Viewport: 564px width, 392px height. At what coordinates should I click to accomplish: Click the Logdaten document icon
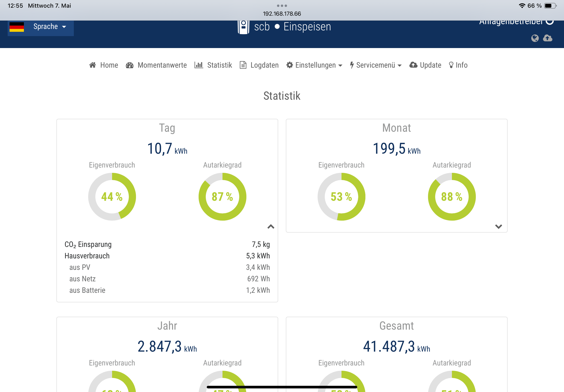tap(243, 65)
